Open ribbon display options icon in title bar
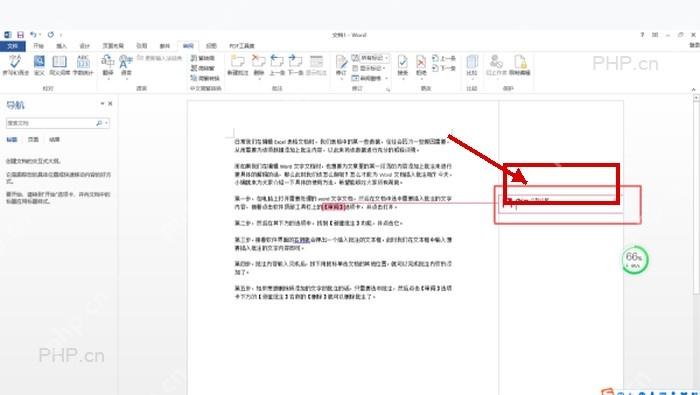 (655, 35)
